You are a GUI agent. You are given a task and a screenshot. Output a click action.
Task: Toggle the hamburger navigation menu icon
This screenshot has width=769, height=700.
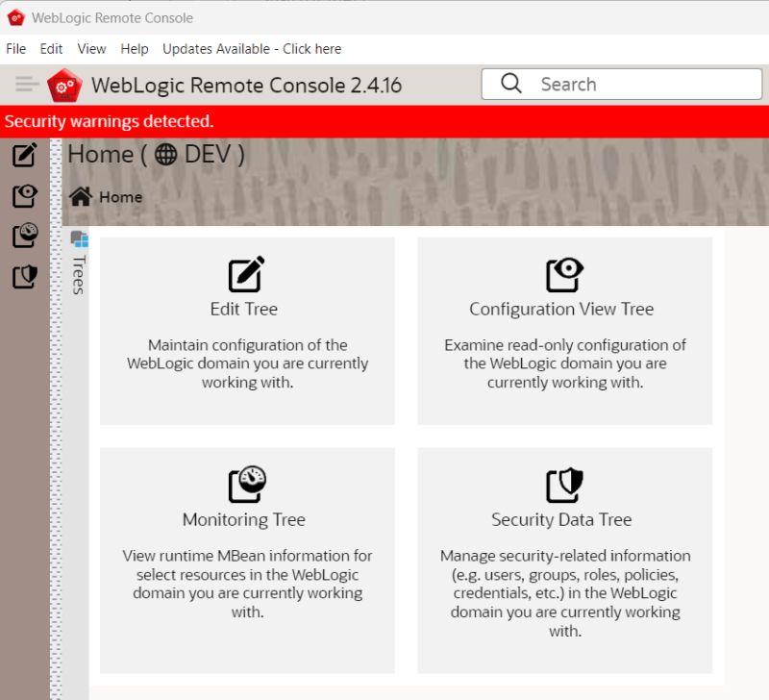(x=27, y=85)
